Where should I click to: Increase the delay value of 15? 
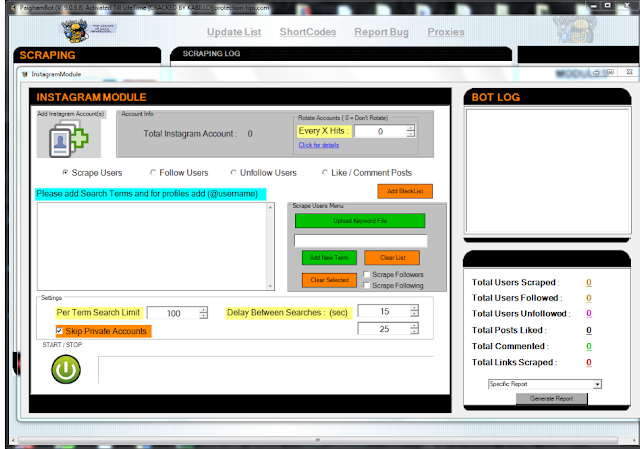(414, 308)
